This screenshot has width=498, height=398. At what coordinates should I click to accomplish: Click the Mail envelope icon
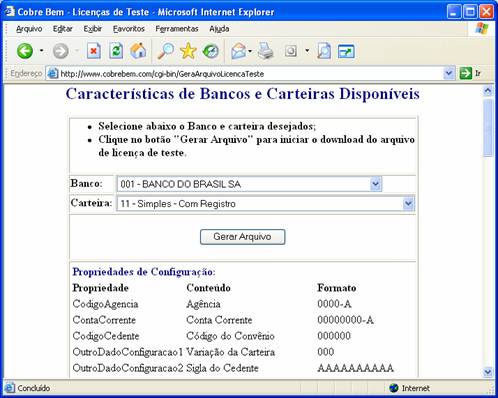[x=239, y=51]
